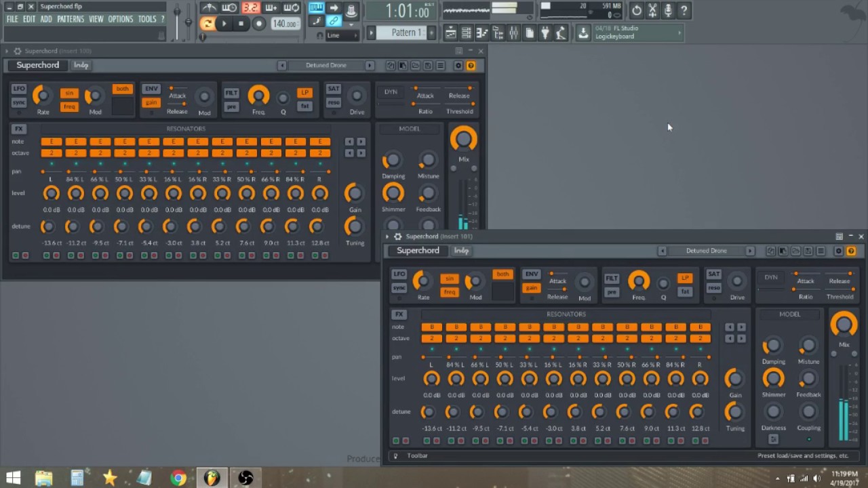Click the 'reso' button in Insert 100
Image resolution: width=868 pixels, height=488 pixels.
[x=333, y=102]
